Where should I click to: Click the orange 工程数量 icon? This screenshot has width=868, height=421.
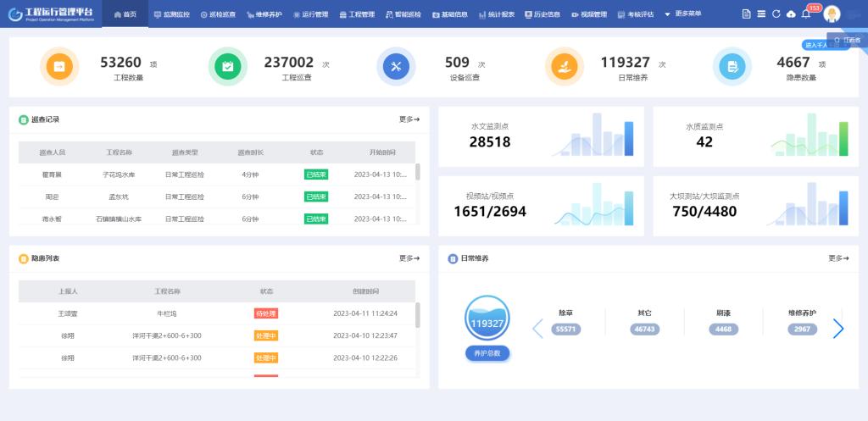(x=59, y=66)
